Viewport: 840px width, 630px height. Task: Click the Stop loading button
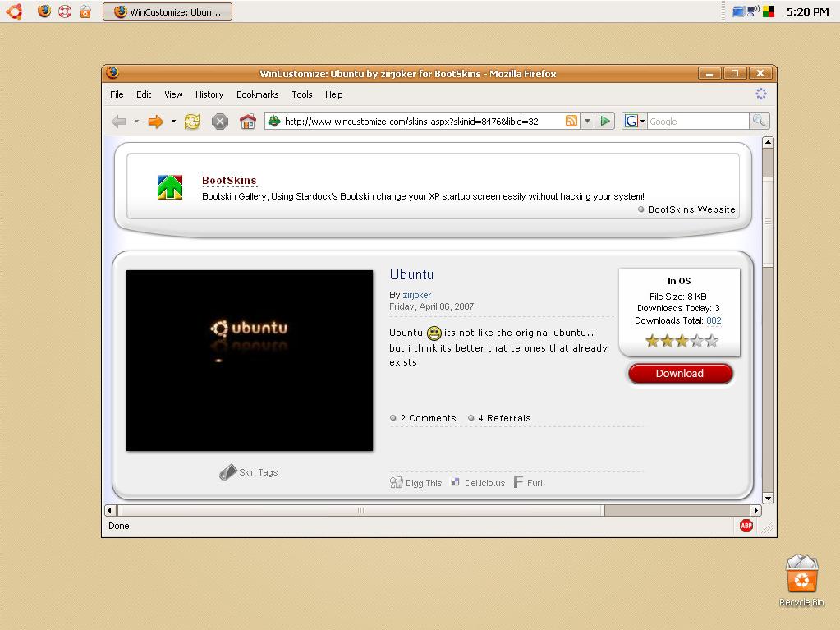click(219, 122)
